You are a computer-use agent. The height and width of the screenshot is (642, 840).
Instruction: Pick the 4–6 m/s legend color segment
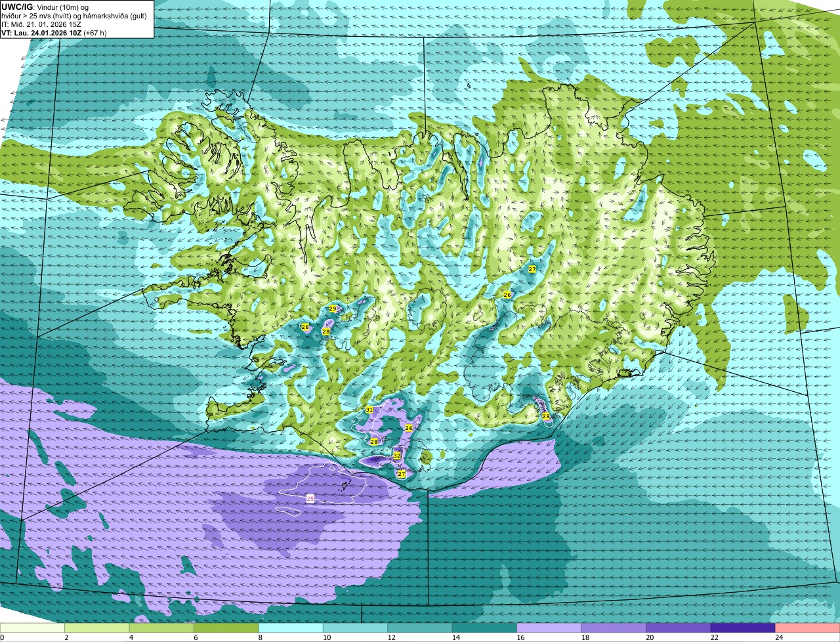pos(161,628)
